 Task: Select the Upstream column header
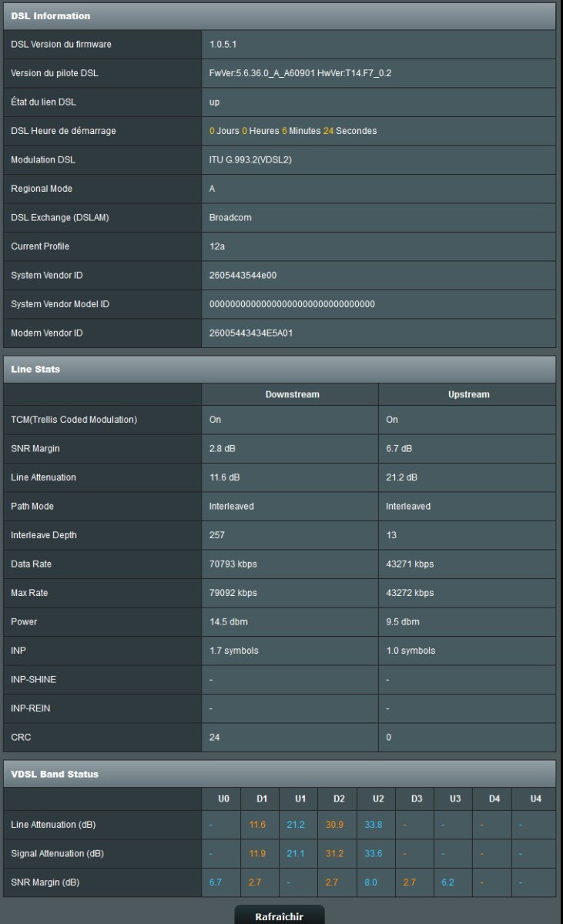coord(468,394)
